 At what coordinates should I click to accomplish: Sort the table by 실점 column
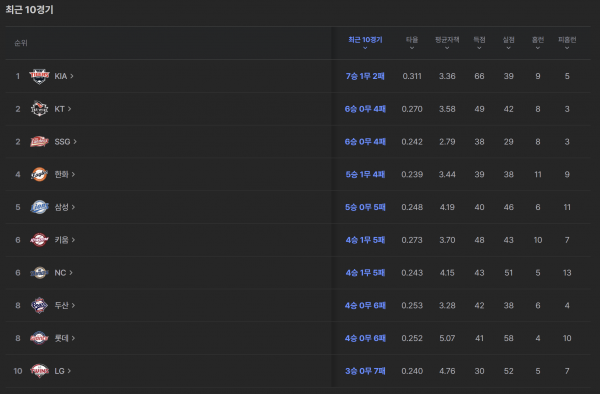tap(509, 43)
